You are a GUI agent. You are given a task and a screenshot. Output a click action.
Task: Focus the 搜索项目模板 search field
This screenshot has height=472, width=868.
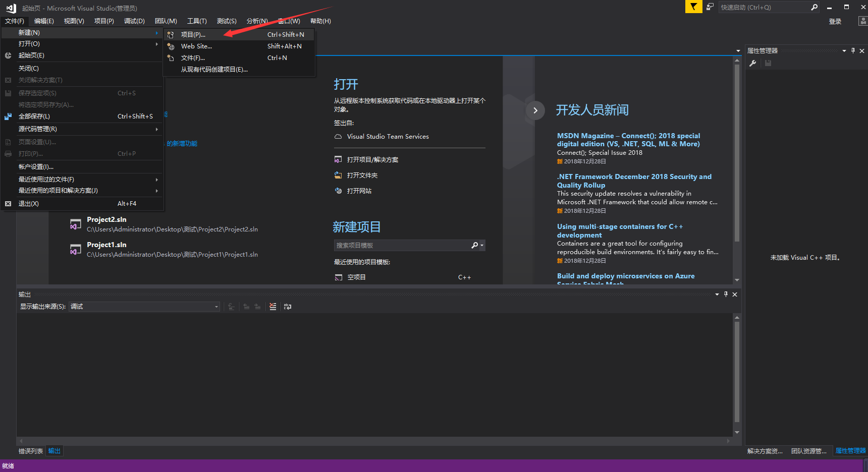pos(402,246)
